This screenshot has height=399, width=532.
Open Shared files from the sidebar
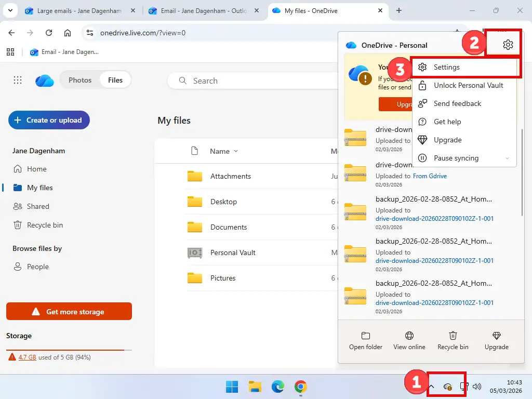(x=37, y=206)
